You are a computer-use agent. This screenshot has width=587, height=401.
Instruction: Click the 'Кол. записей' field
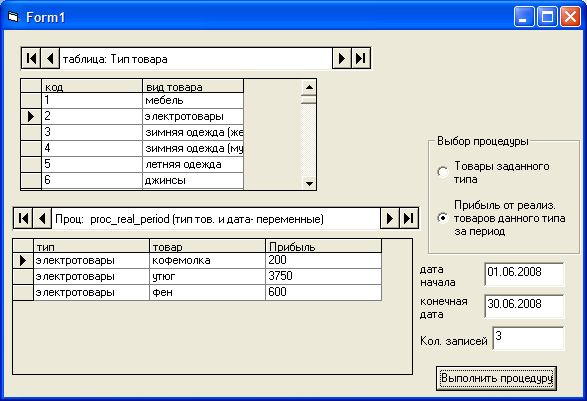528,338
